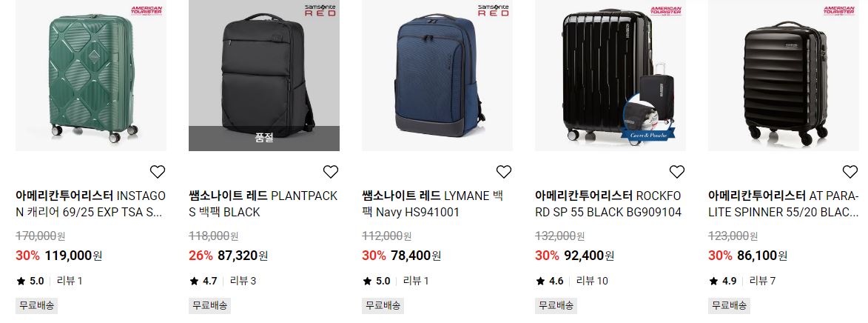Image resolution: width=868 pixels, height=323 pixels.
Task: View 리뷰 3 for PLANTPACK backpack
Action: pos(243,281)
